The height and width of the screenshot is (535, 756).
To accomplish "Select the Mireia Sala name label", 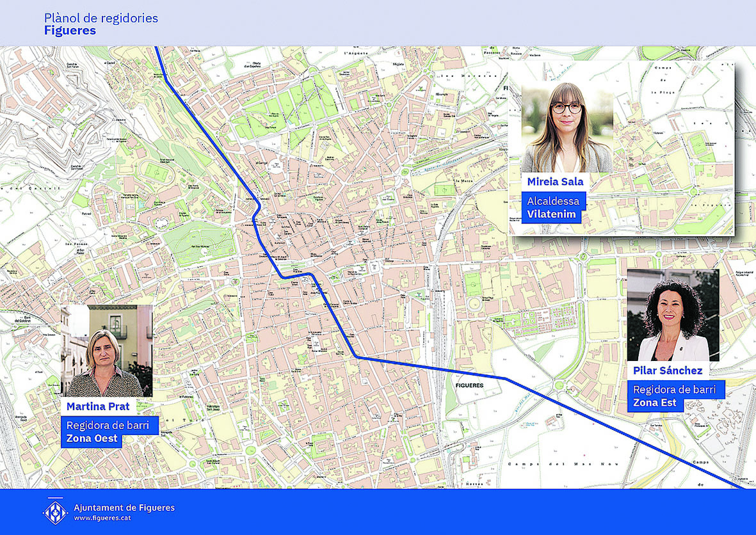I will (x=555, y=182).
